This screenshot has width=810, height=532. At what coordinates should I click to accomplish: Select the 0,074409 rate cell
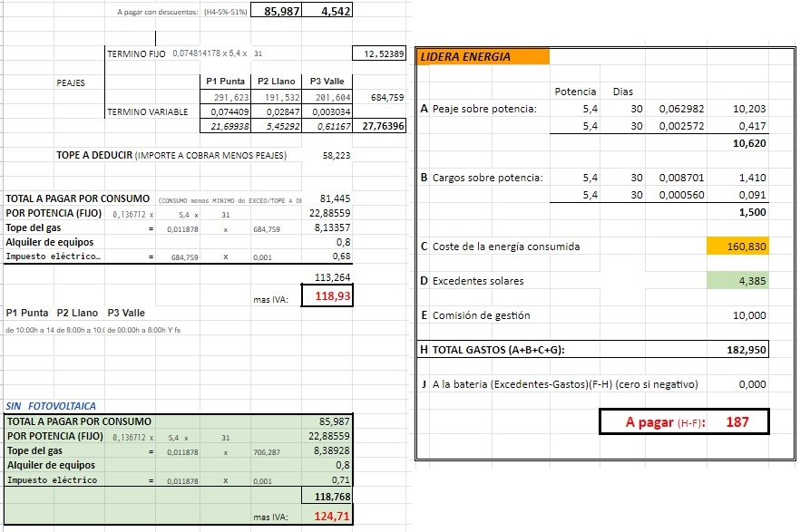pyautogui.click(x=225, y=111)
